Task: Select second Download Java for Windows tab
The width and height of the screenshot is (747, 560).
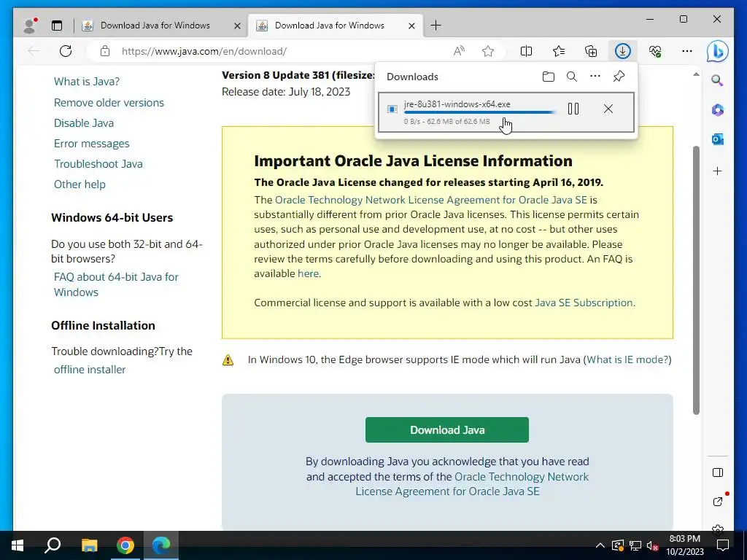Action: (329, 26)
